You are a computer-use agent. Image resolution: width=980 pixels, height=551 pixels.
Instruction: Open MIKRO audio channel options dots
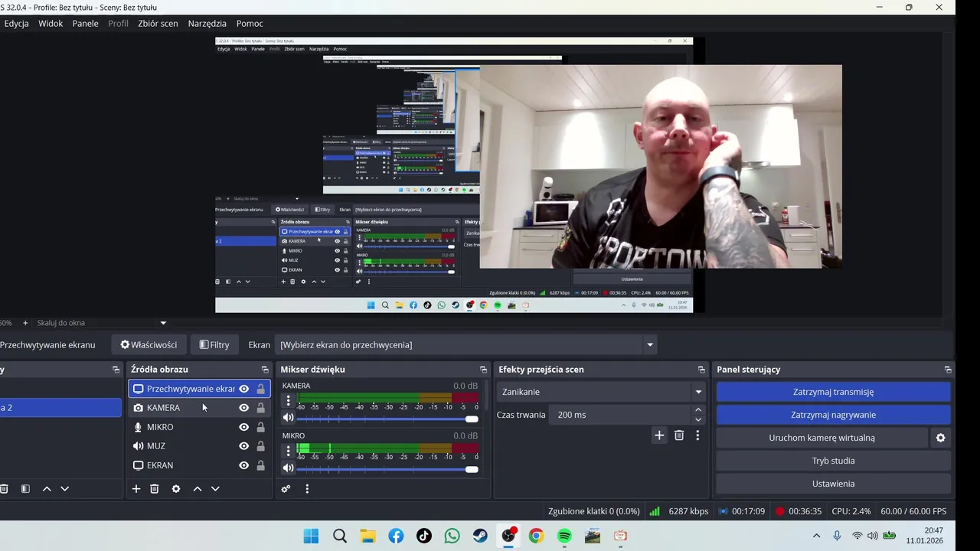[288, 451]
